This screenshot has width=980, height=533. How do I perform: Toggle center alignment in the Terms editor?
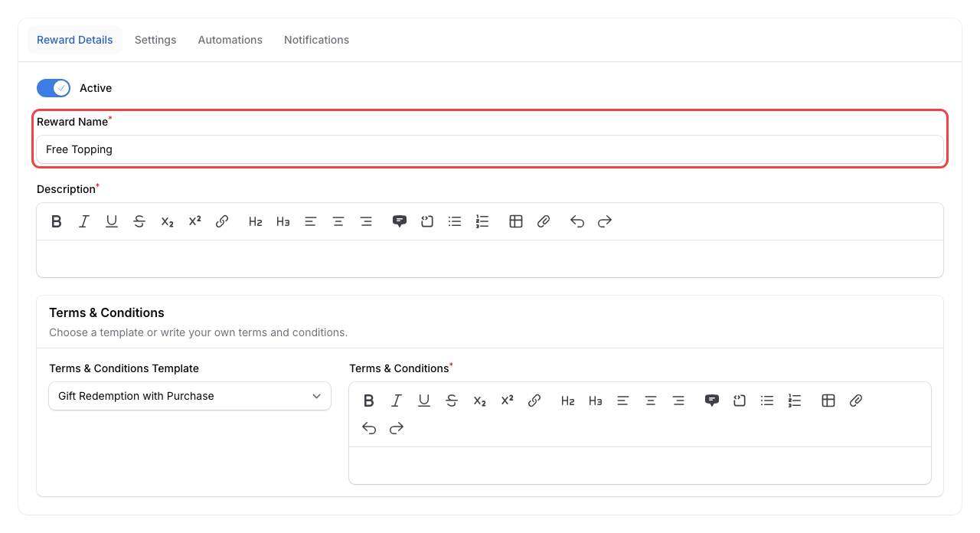[x=650, y=400]
